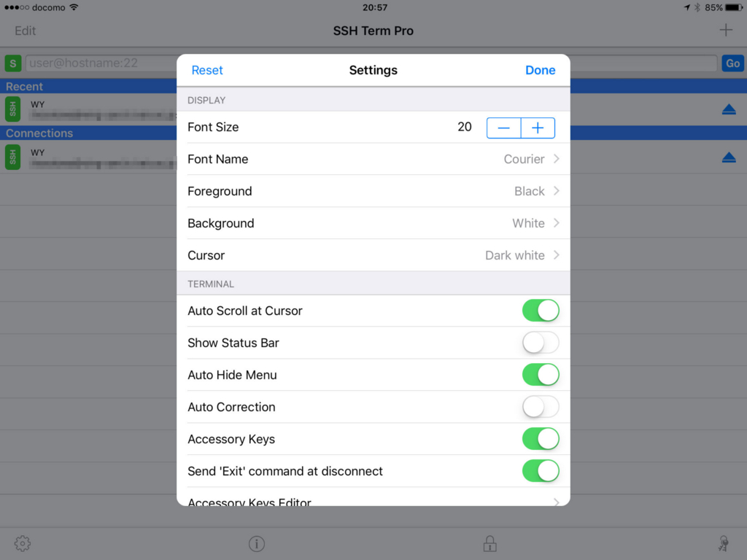Decrease font size with minus button
Screen dimensions: 747x560
coord(503,128)
